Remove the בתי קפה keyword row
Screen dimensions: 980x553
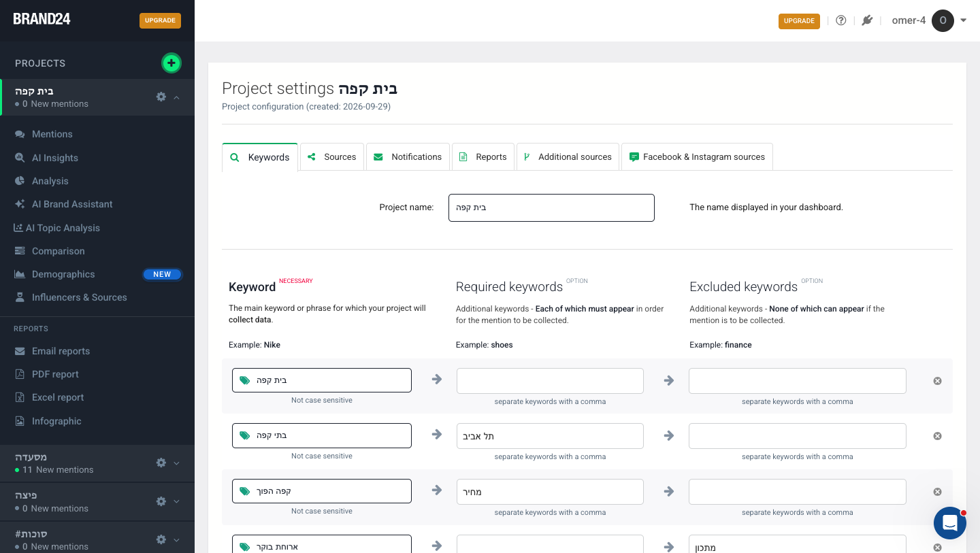tap(937, 436)
